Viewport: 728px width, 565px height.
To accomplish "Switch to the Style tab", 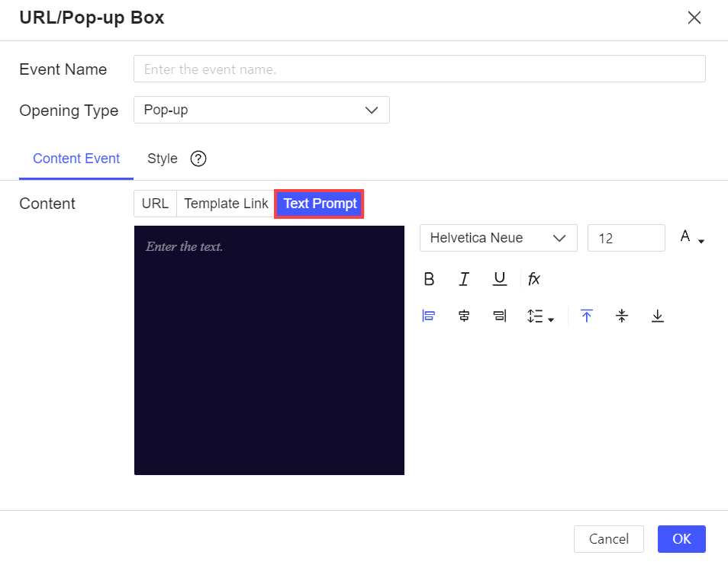I will click(162, 159).
